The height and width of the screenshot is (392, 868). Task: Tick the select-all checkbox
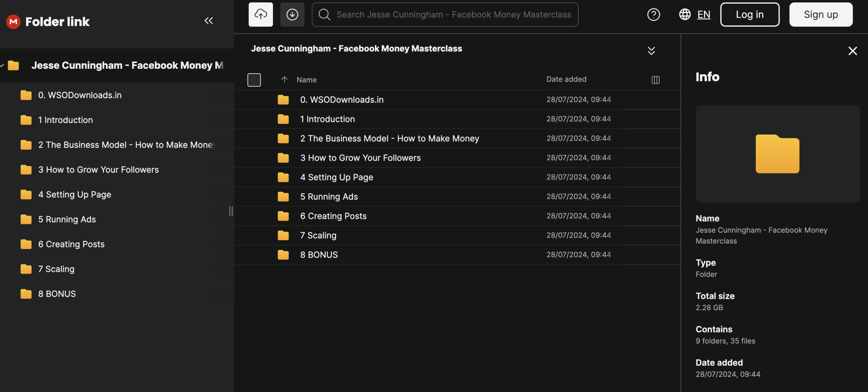coord(254,80)
